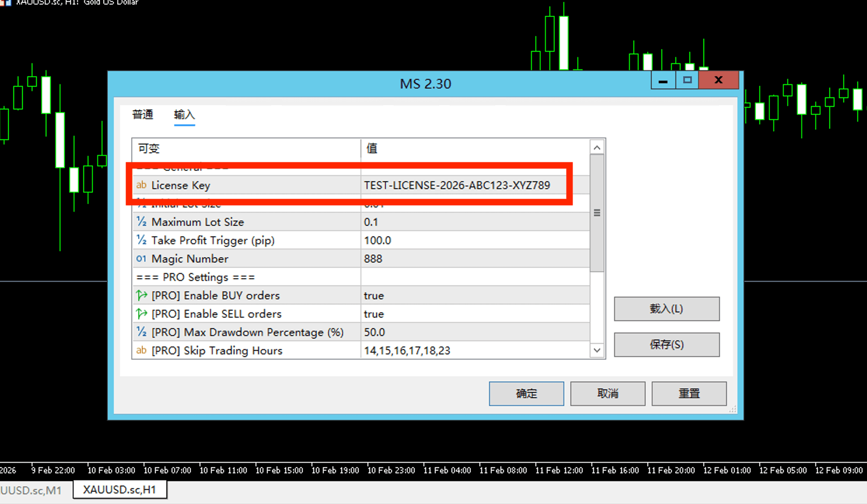Click the License Key string type icon
The height and width of the screenshot is (504, 867).
point(141,185)
